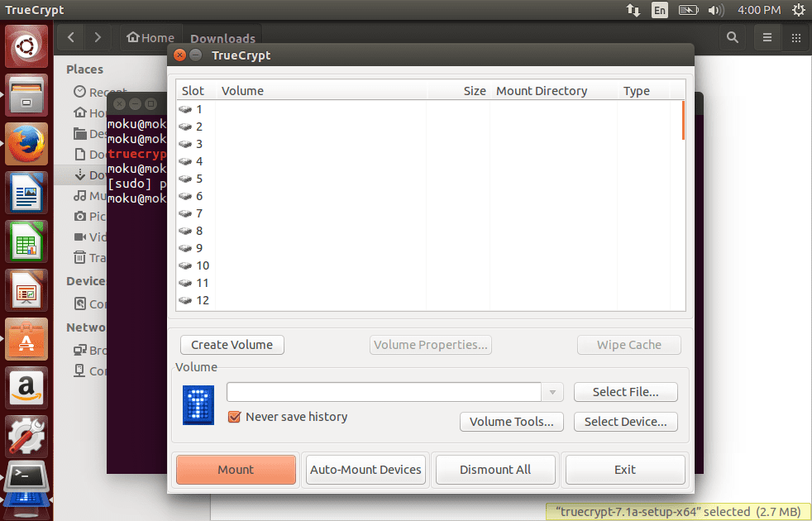The image size is (812, 521).
Task: Expand the volume path history dropdown
Action: tap(552, 392)
